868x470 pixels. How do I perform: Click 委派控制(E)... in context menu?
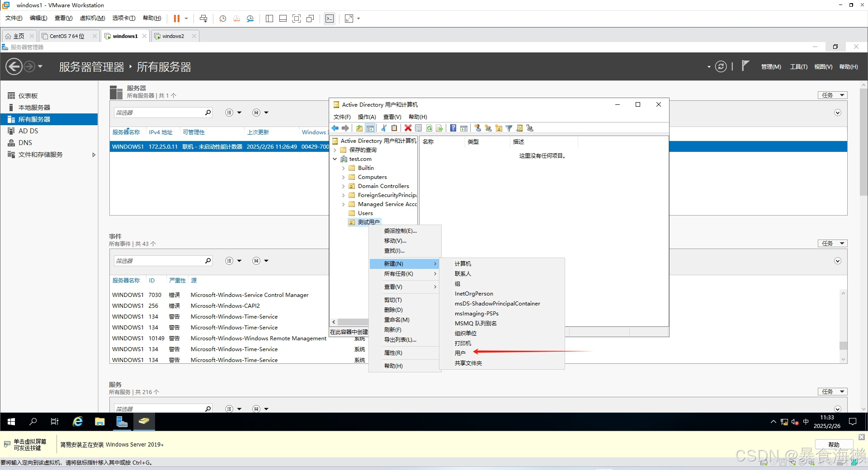(x=401, y=231)
